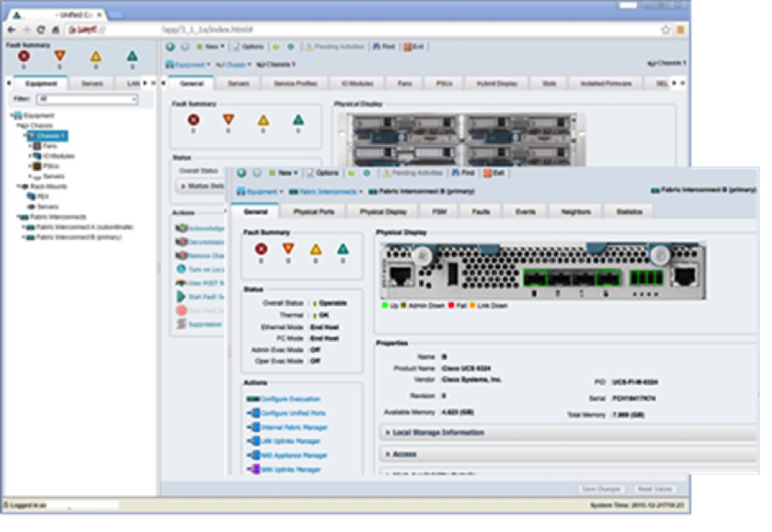Click the Fabric Interconnect physical display image
Screen dimensions: 772x532
tap(542, 272)
